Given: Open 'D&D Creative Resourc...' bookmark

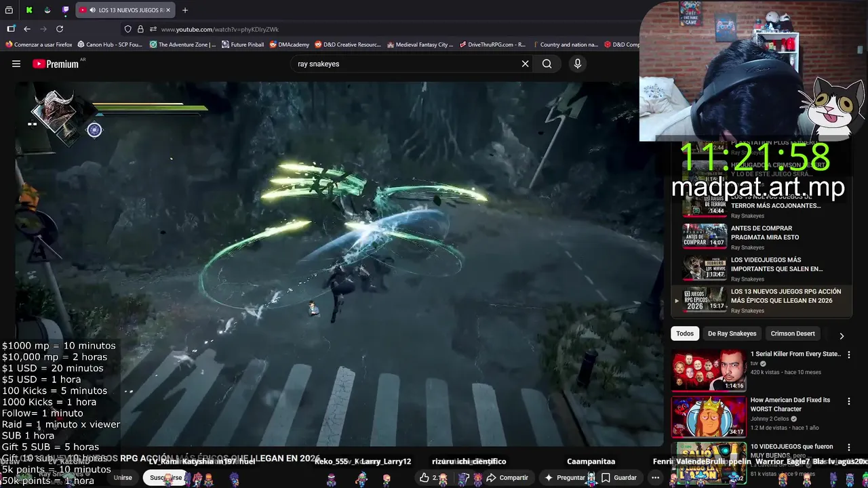Looking at the screenshot, I should [x=347, y=45].
